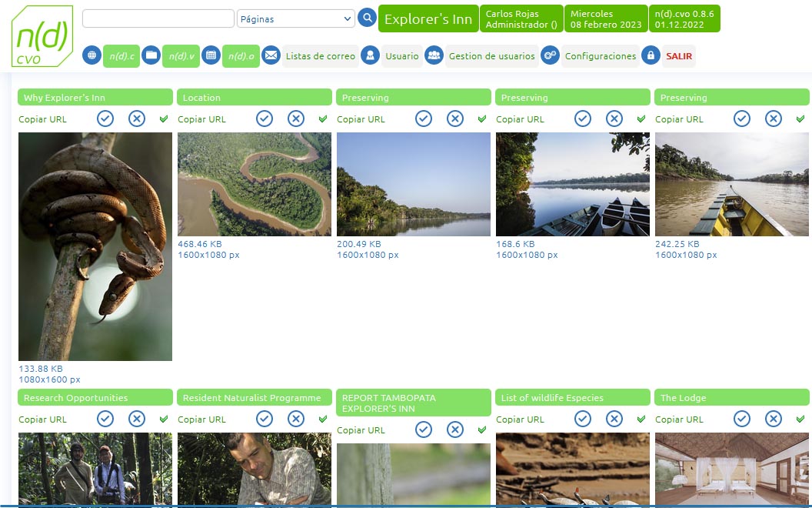812x508 pixels.
Task: Click the check circle on The Lodge card
Action: coord(741,419)
